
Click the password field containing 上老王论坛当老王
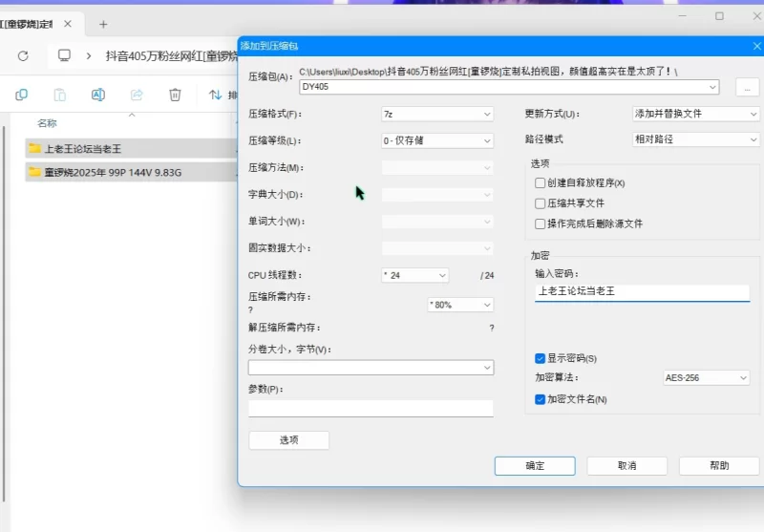(642, 292)
